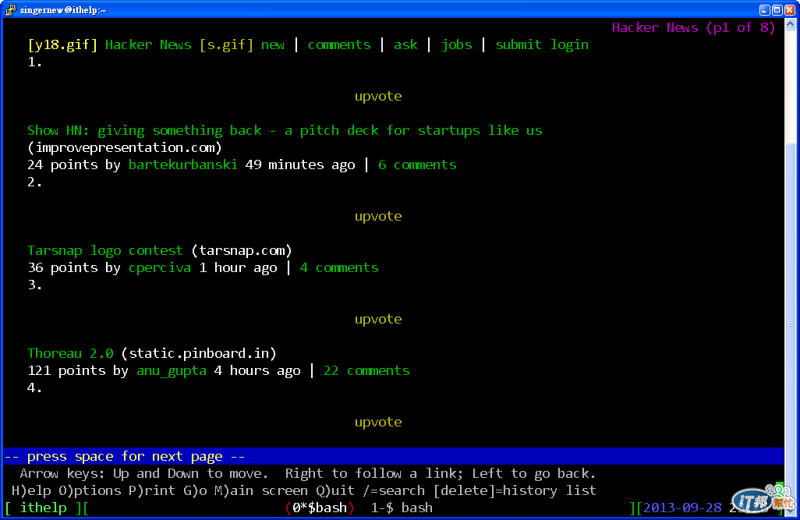Open the 'Thoreau 2.0' story link

click(70, 354)
